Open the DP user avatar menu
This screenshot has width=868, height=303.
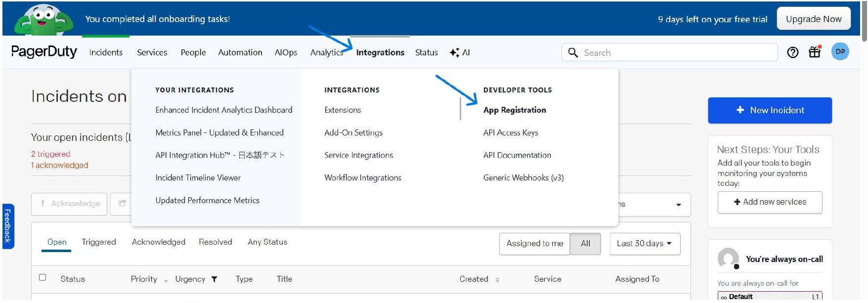click(840, 52)
